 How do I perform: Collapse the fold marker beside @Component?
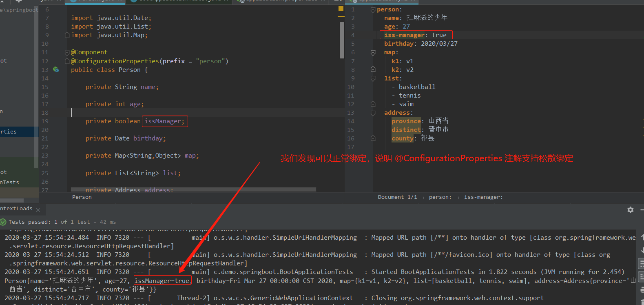pyautogui.click(x=67, y=52)
